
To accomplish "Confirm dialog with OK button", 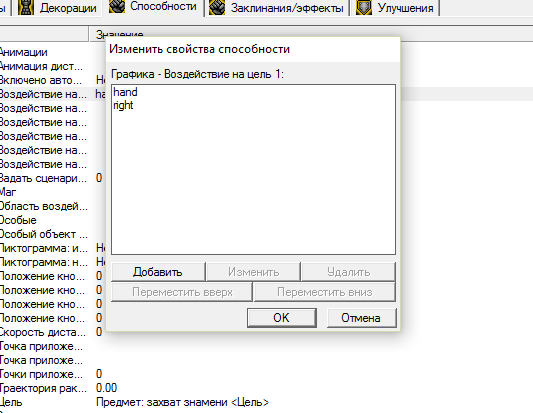I will pos(282,318).
